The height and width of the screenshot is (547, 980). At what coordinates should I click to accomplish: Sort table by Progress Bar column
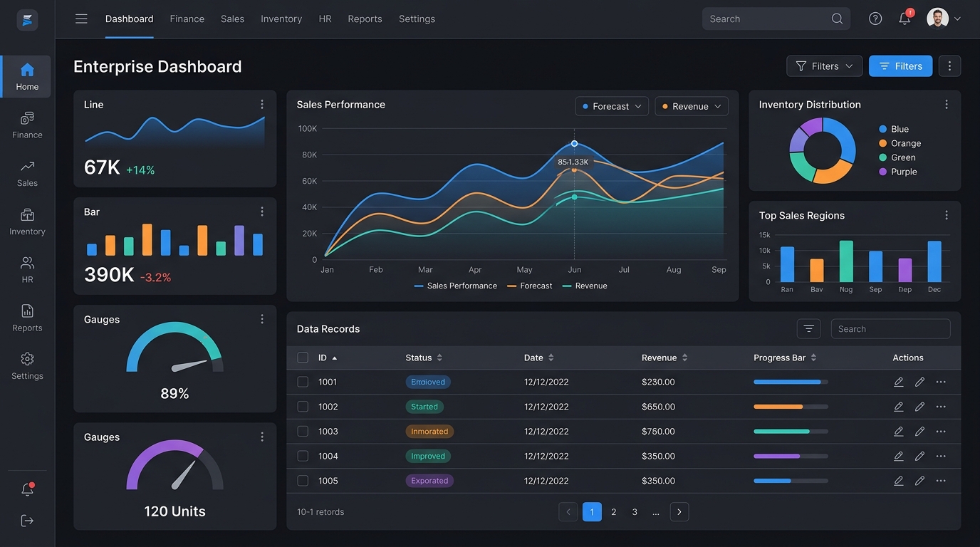pos(785,358)
